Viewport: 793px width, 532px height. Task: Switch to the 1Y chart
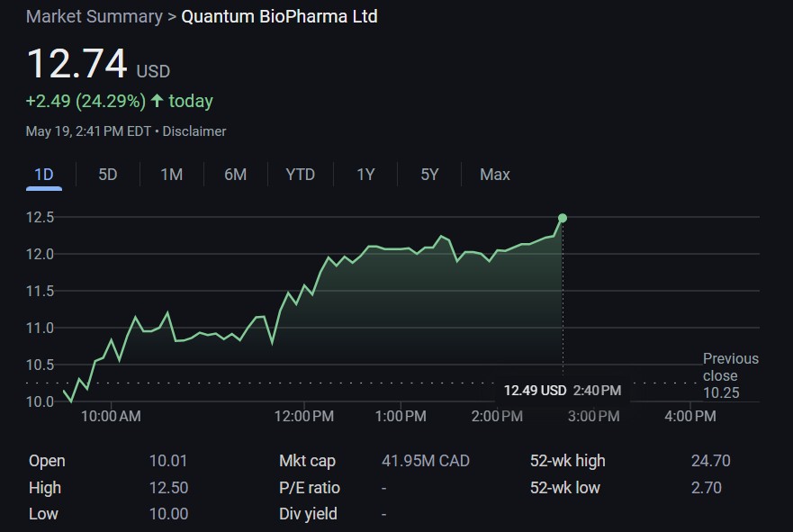pyautogui.click(x=365, y=175)
